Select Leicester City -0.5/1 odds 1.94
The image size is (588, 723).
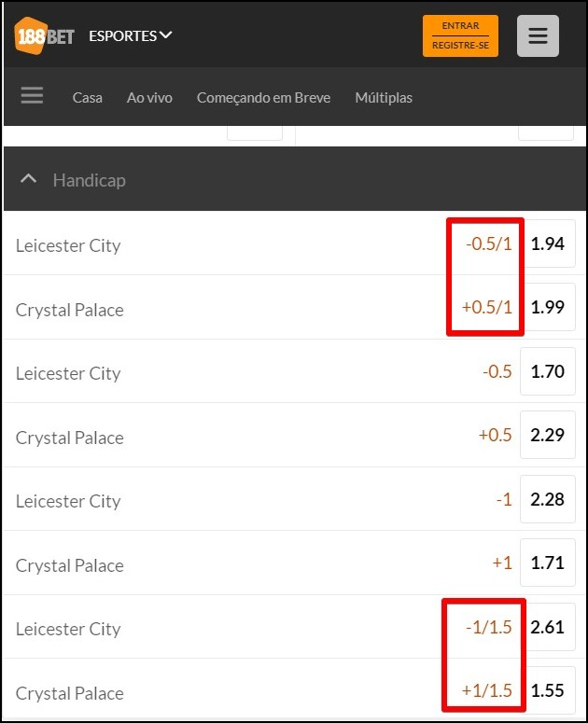click(548, 243)
